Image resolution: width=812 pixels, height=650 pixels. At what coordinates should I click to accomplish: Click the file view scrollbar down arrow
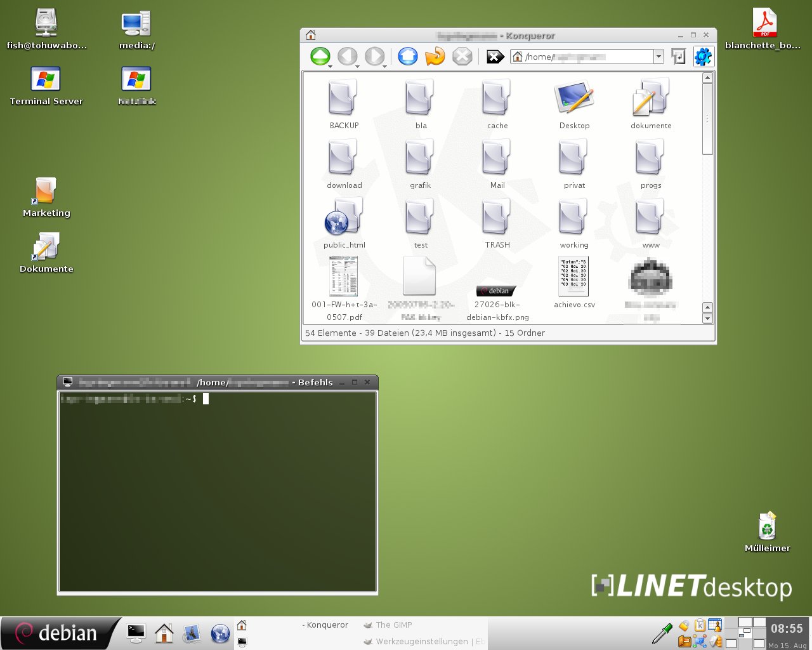(x=707, y=319)
